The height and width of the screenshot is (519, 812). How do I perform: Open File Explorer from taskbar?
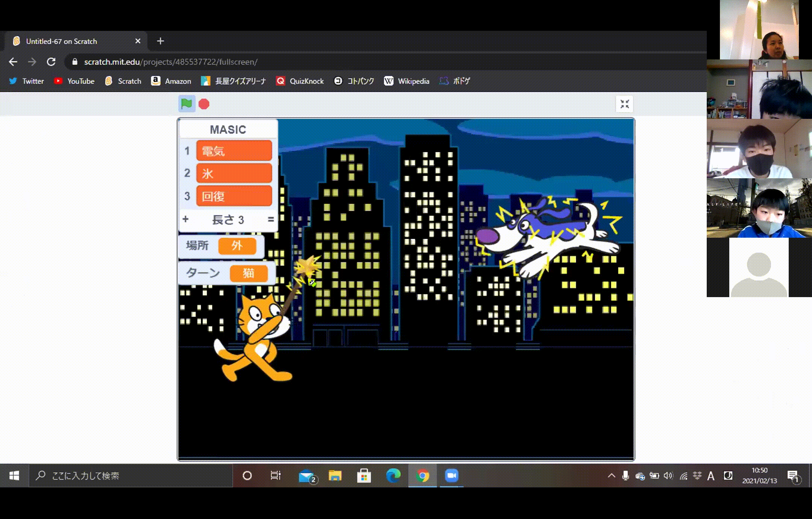point(335,476)
